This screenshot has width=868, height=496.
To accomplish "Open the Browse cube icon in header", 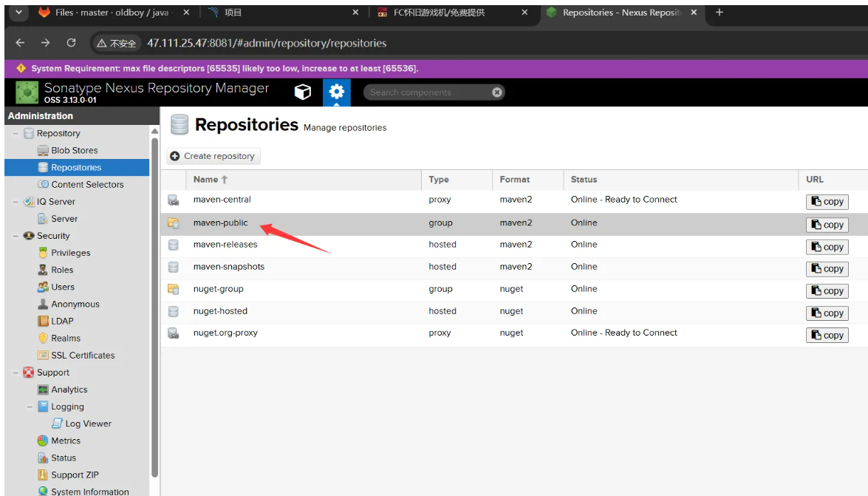I will pos(303,92).
